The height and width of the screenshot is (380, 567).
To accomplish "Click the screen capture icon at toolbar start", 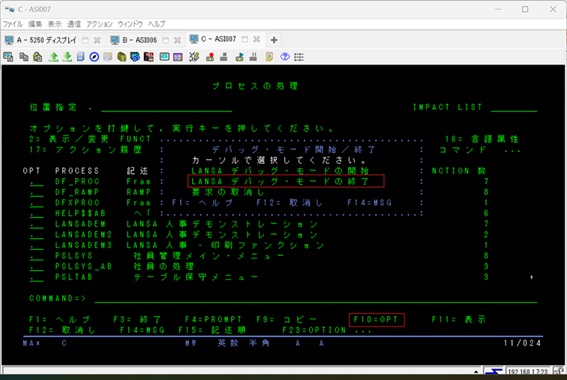I will [x=8, y=57].
